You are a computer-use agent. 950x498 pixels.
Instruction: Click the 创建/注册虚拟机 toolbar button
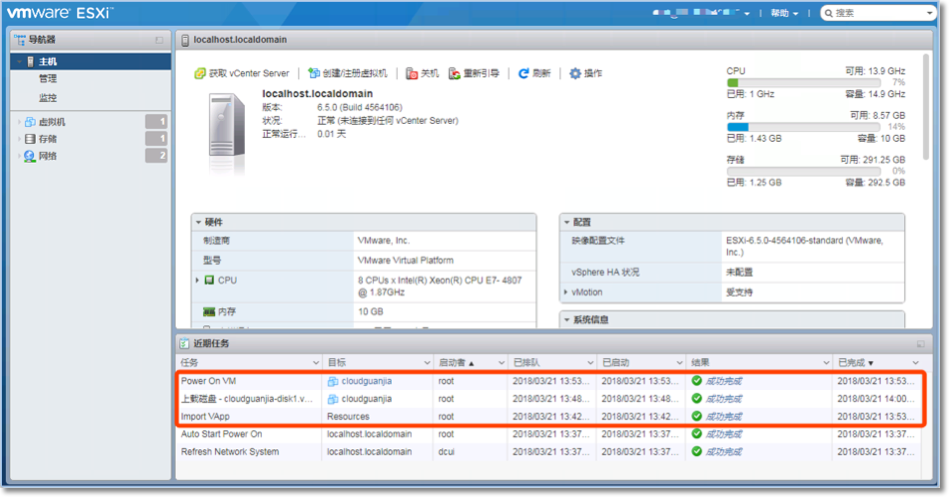coord(347,73)
